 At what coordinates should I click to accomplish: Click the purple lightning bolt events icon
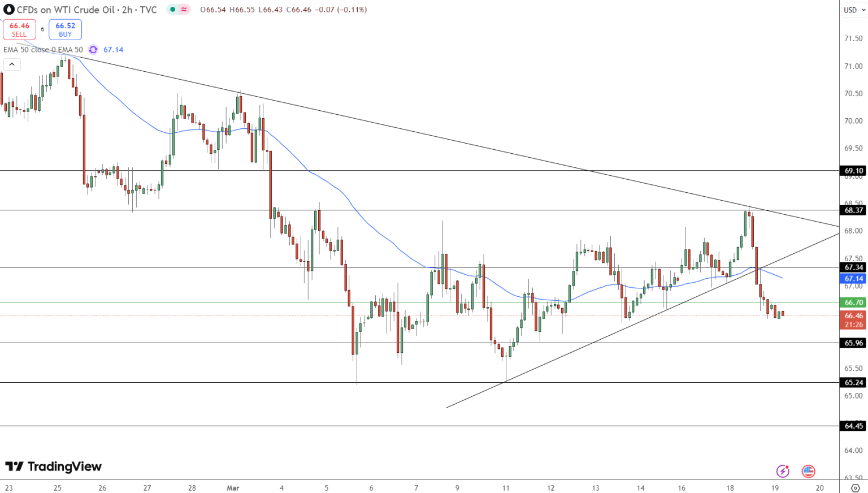783,471
